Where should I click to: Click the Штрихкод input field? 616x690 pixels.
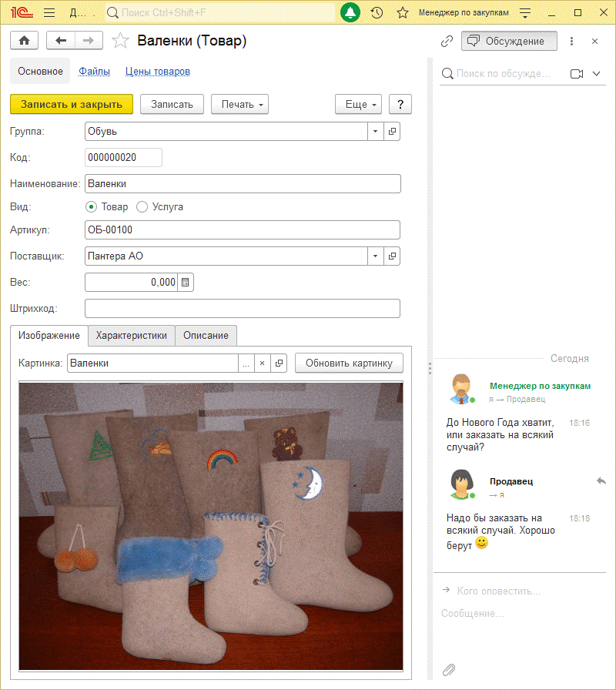(242, 309)
